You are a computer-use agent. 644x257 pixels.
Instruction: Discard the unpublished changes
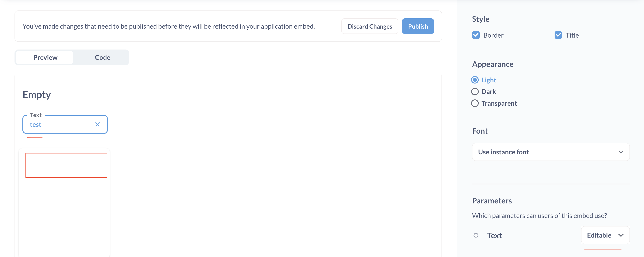click(x=370, y=26)
